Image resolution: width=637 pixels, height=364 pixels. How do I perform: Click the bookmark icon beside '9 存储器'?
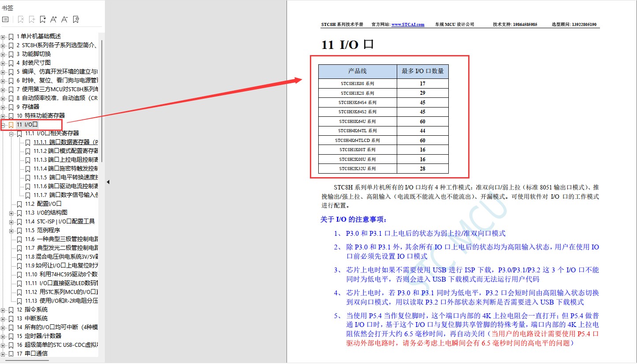click(11, 107)
